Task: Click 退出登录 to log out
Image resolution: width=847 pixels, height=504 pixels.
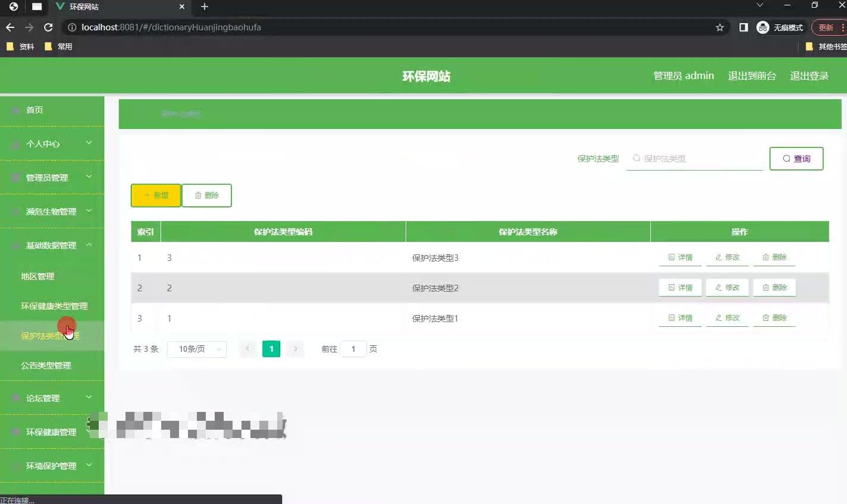Action: coord(809,76)
